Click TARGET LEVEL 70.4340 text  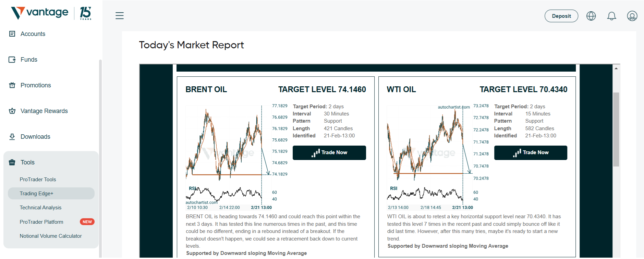tap(523, 89)
